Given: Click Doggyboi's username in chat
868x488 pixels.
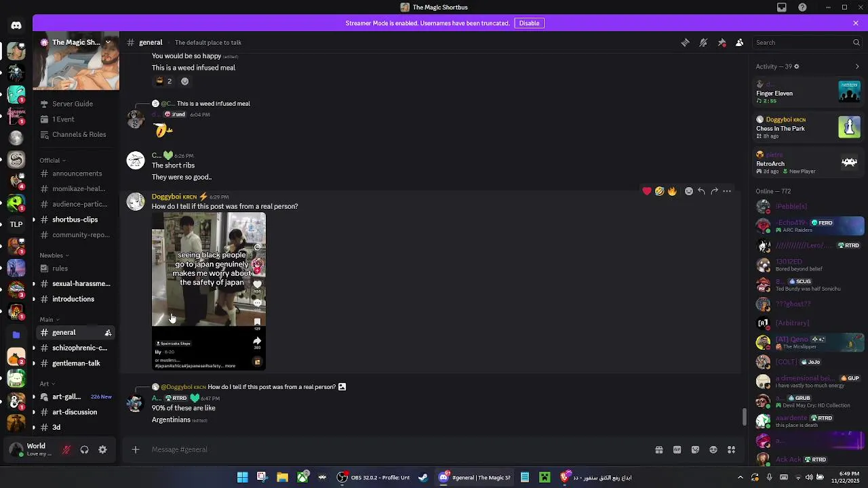Looking at the screenshot, I should pyautogui.click(x=167, y=197).
